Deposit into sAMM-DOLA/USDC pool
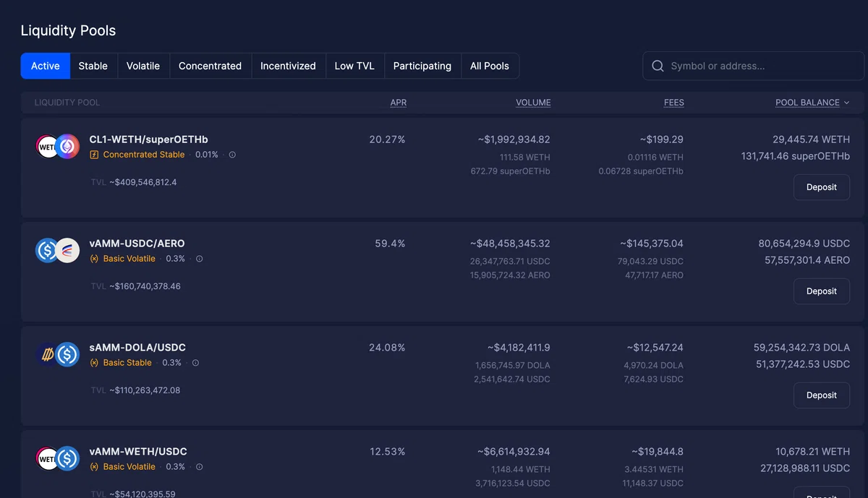 (x=822, y=395)
